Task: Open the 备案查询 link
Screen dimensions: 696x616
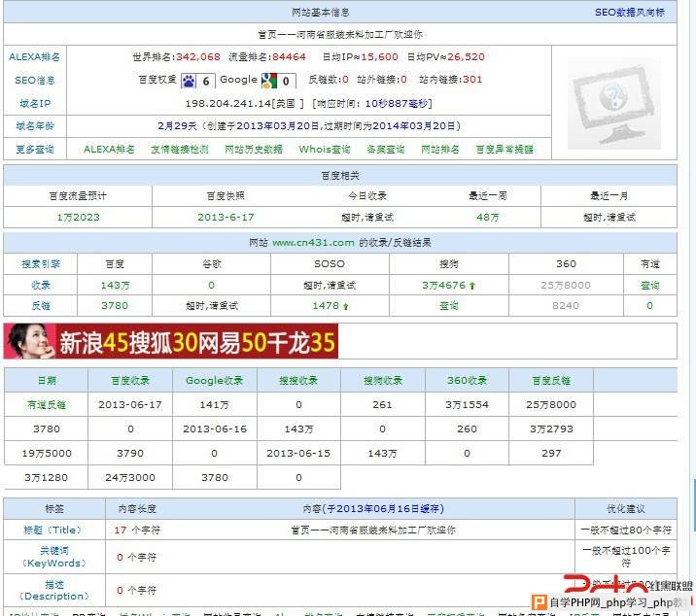Action: point(386,149)
